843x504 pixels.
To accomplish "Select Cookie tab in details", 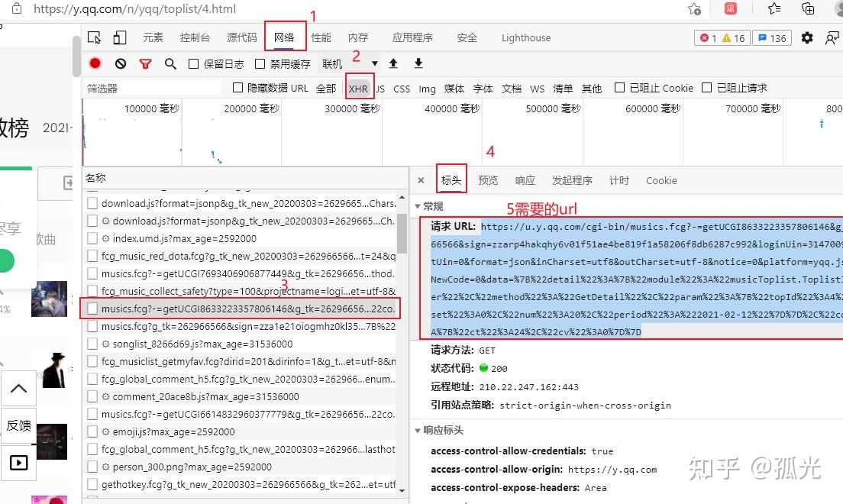I will tap(661, 181).
